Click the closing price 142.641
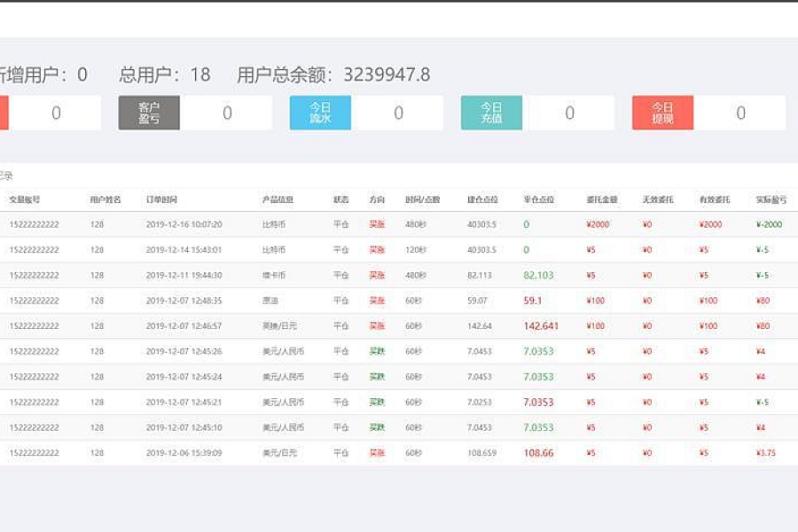 tap(541, 325)
